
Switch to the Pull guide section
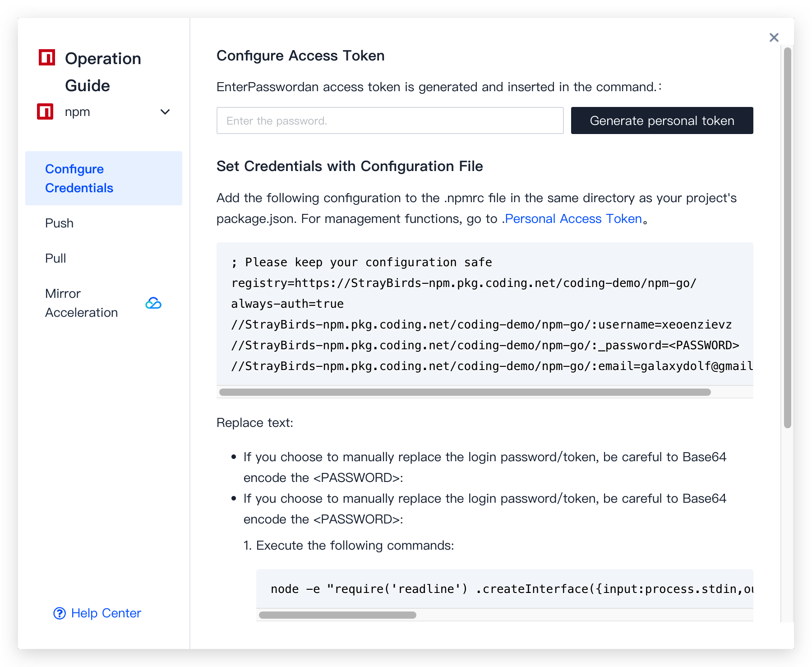click(x=56, y=258)
